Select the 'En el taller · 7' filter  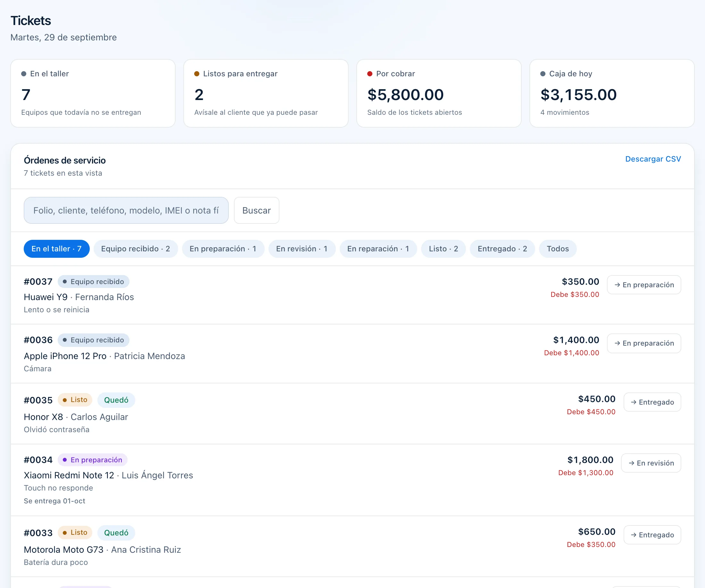point(56,248)
